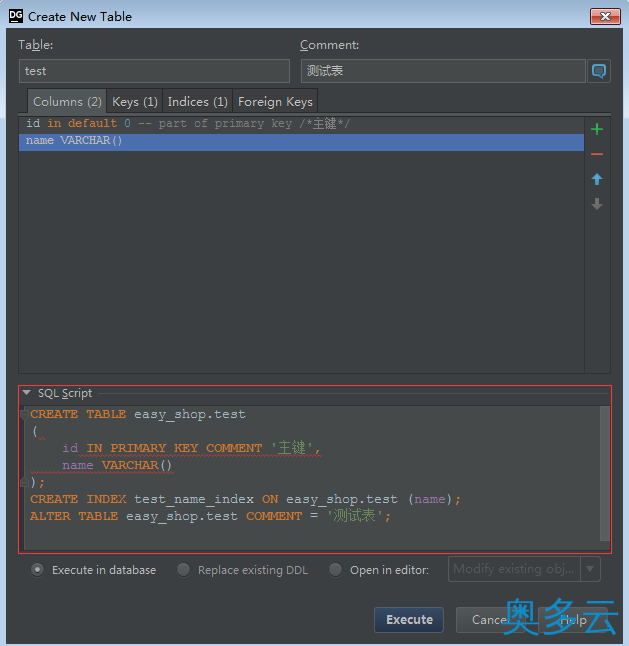Move the selected column up with the blue arrow

597,179
